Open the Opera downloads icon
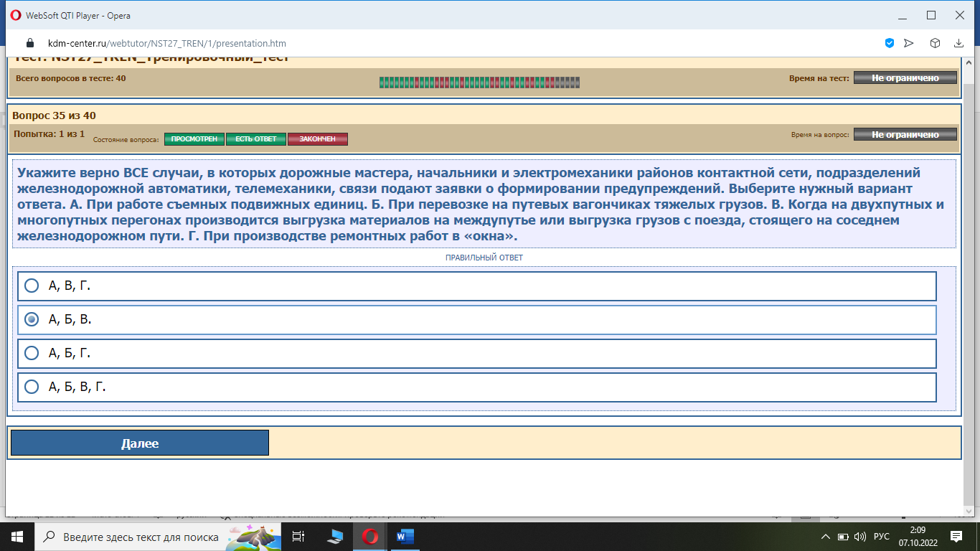The image size is (980, 551). 959,43
